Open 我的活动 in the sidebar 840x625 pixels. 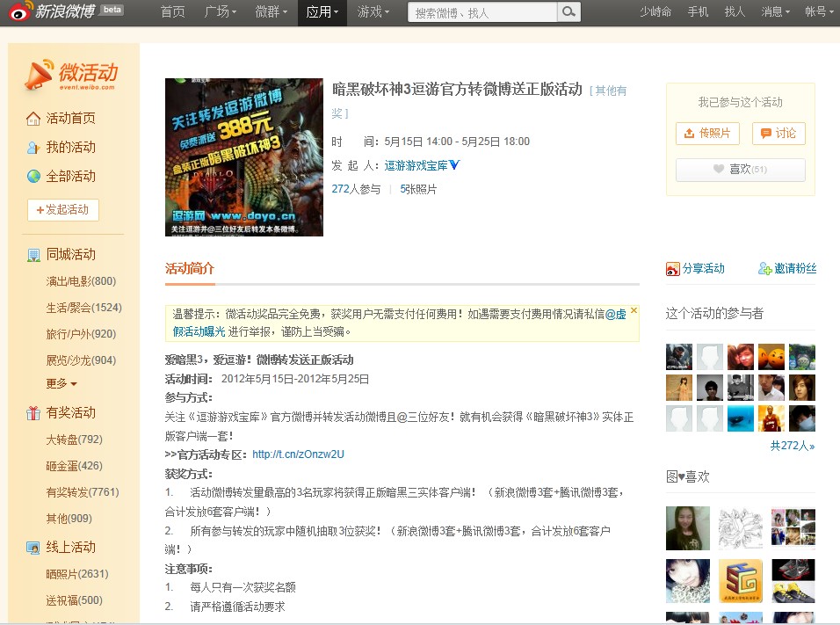pyautogui.click(x=70, y=148)
